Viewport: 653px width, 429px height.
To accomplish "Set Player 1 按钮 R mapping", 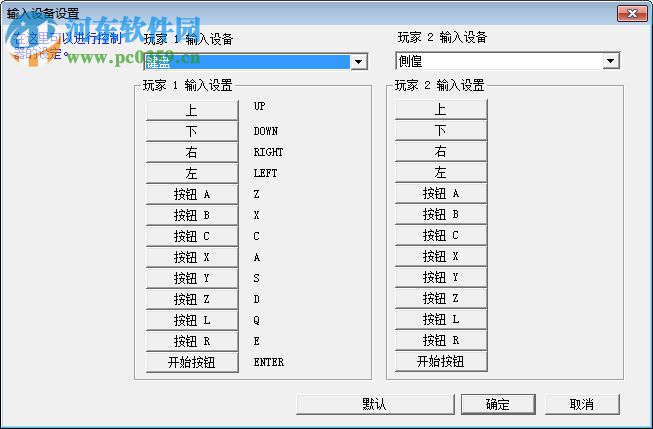I will 192,341.
